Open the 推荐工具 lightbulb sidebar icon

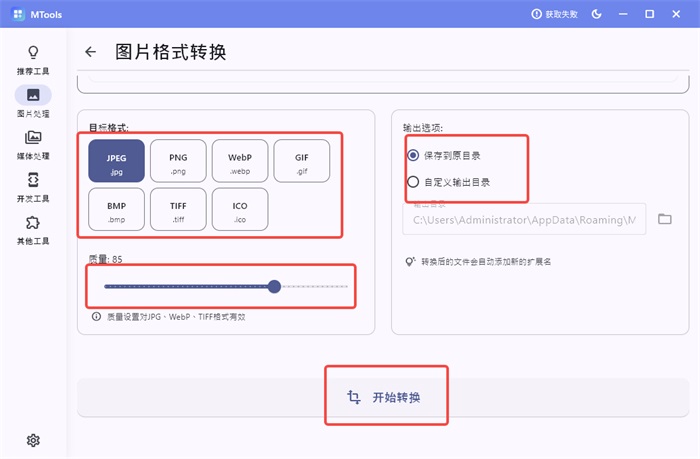(33, 52)
